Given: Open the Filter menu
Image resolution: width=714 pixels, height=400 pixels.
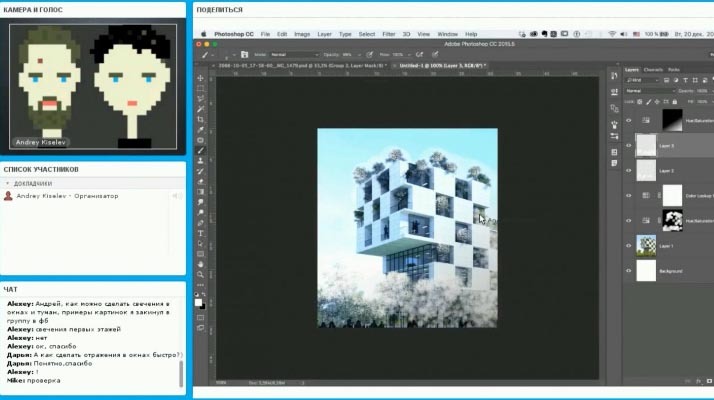Looking at the screenshot, I should tap(388, 34).
